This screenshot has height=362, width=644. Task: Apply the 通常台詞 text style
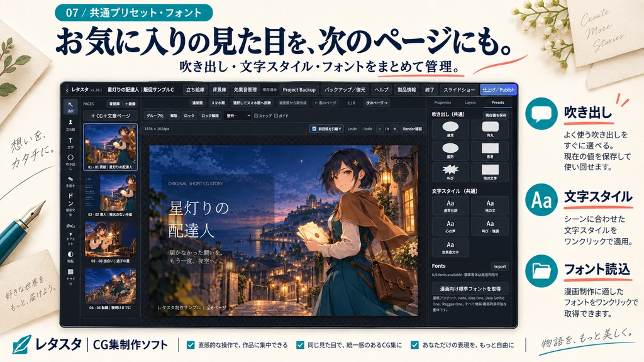pyautogui.click(x=450, y=206)
